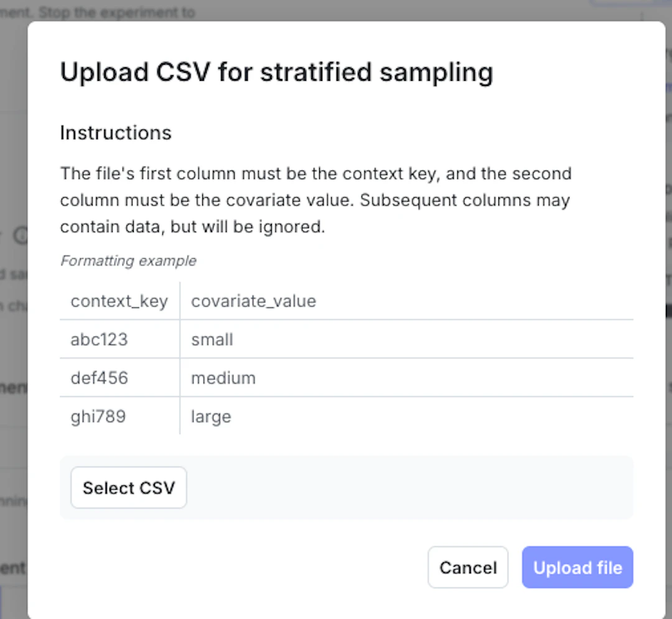
Task: Select the medium covariate cell
Action: point(223,378)
